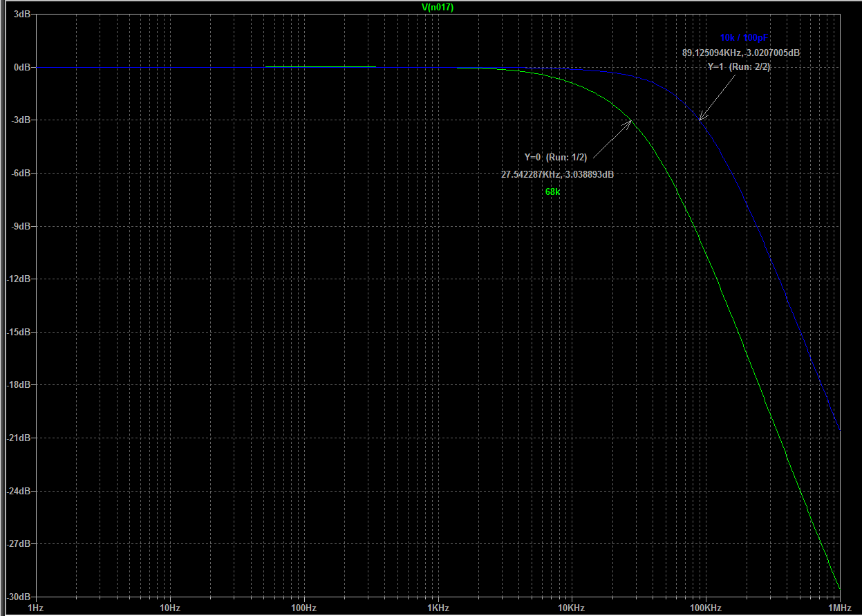Click the green '68k' annotation text
Viewport: 862px width, 616px height.
[x=552, y=192]
